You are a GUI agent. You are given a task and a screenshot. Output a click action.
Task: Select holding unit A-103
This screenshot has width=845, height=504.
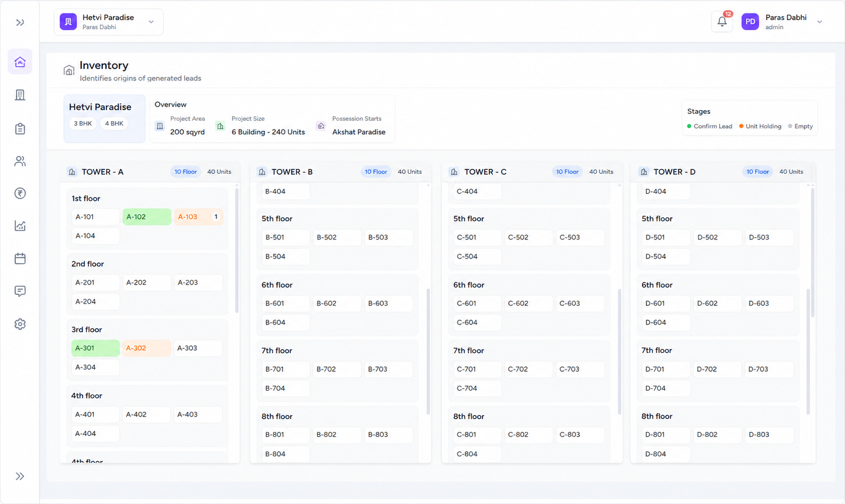(198, 217)
